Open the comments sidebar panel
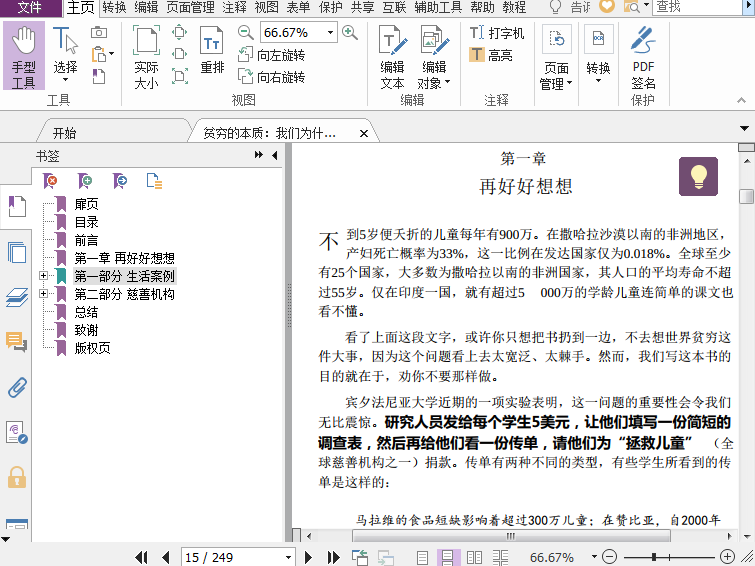 pyautogui.click(x=17, y=342)
